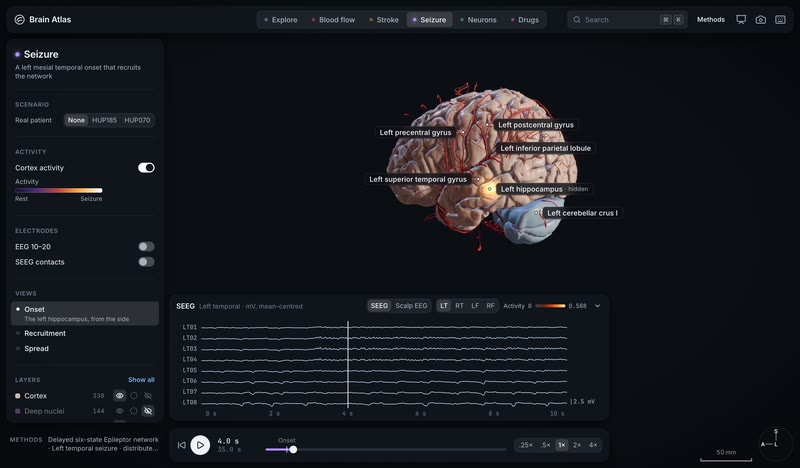The width and height of the screenshot is (800, 468).
Task: Open the Stroke tab
Action: coord(384,19)
